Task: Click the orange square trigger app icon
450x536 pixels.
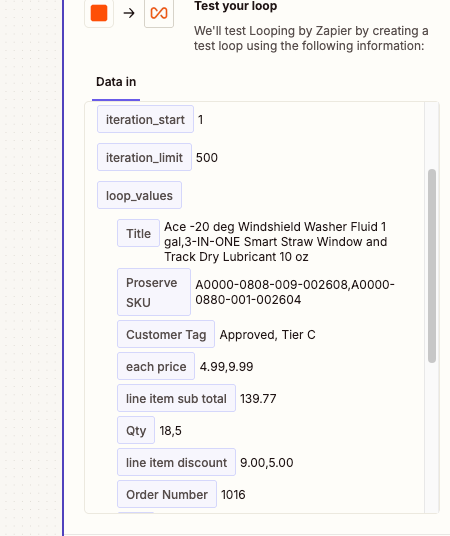Action: (x=99, y=13)
